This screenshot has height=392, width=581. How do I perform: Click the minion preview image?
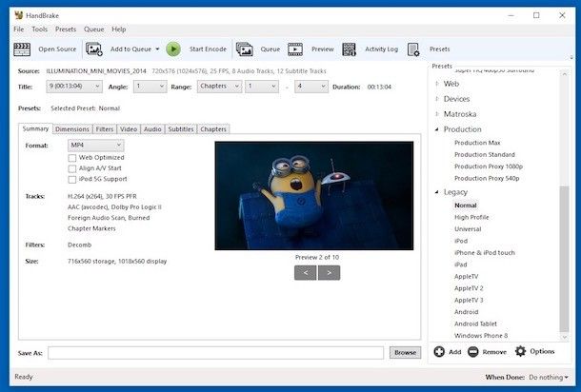pyautogui.click(x=314, y=195)
